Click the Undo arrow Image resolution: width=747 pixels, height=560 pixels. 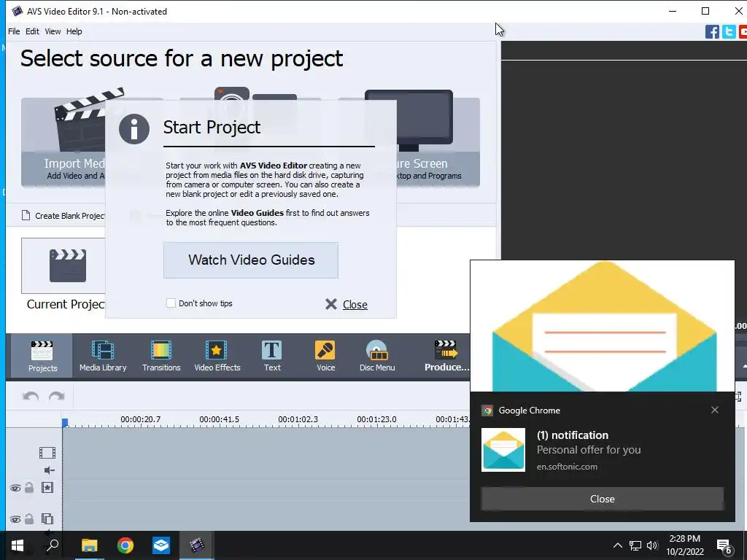[31, 396]
